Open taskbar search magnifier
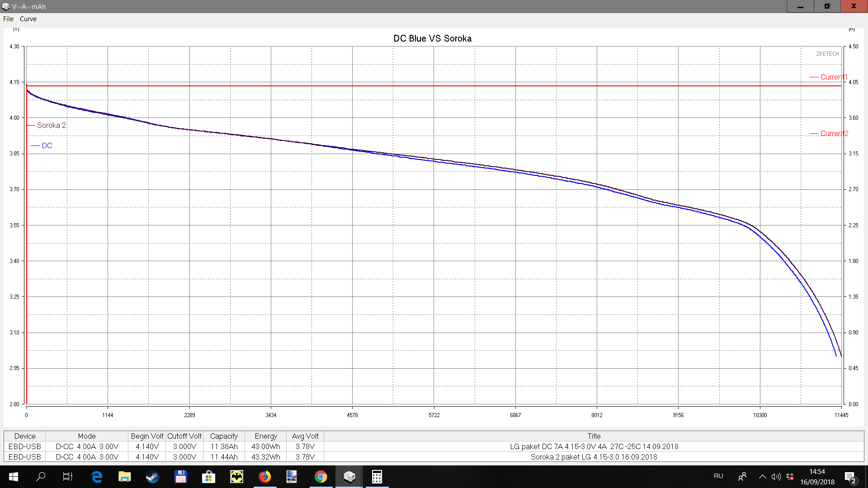 [x=41, y=477]
